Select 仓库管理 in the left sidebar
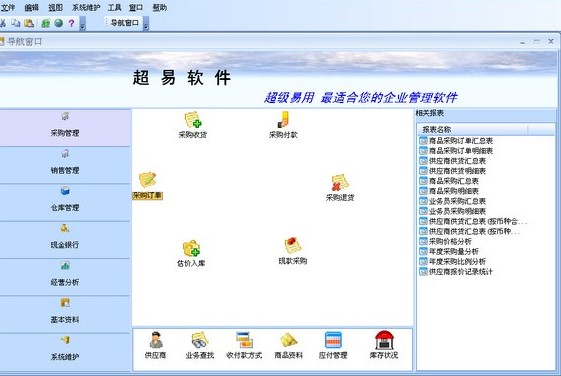561x376 pixels. tap(65, 202)
